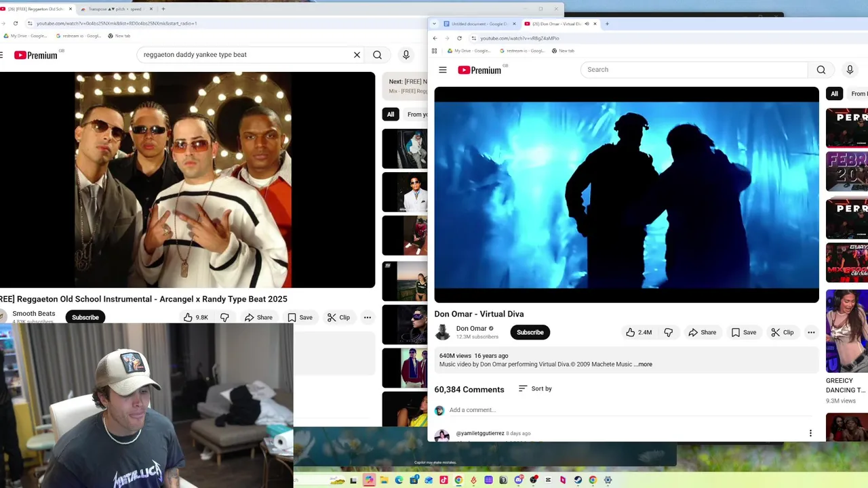The height and width of the screenshot is (488, 868).
Task: Open the YouTube guide hamburger menu in the Don Omar window
Action: pyautogui.click(x=443, y=70)
